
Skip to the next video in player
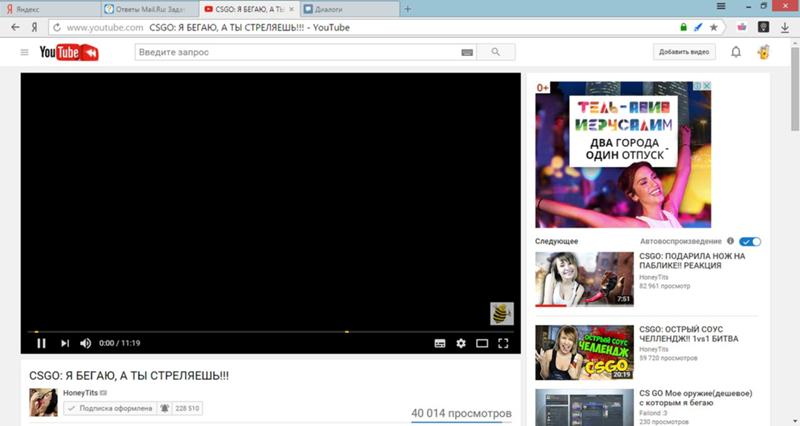[65, 343]
